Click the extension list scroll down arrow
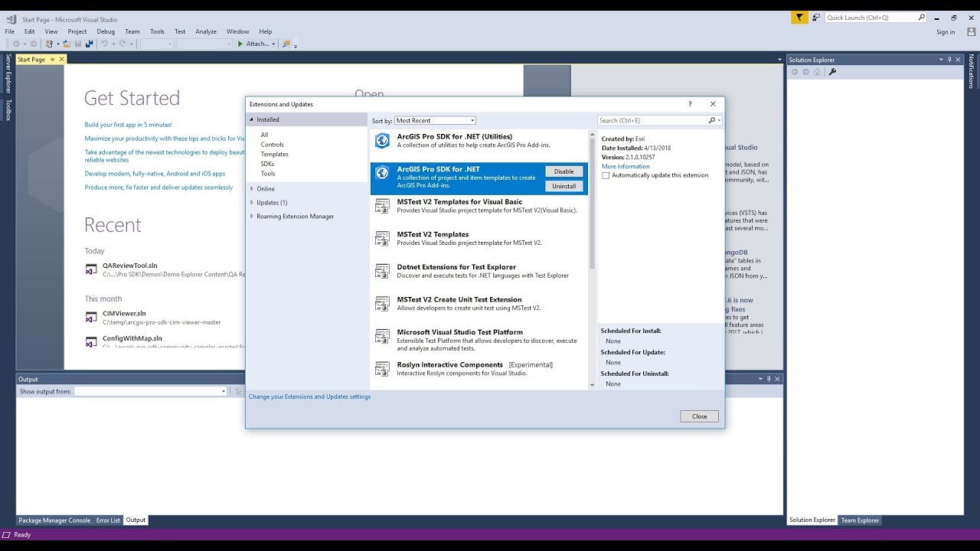The width and height of the screenshot is (980, 551). coord(592,385)
